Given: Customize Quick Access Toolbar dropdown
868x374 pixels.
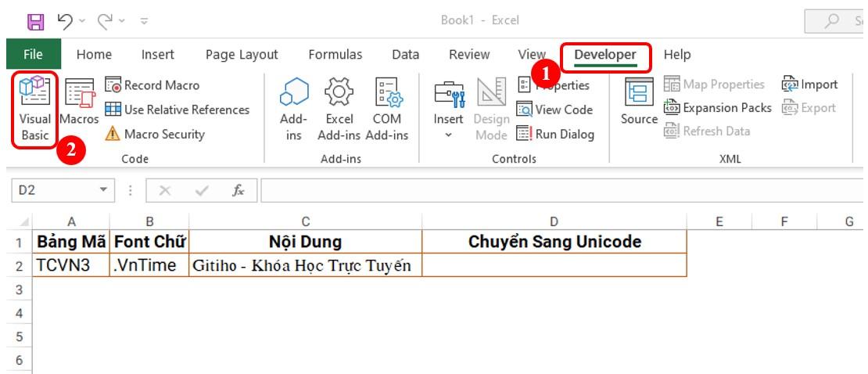Looking at the screenshot, I should tap(145, 22).
